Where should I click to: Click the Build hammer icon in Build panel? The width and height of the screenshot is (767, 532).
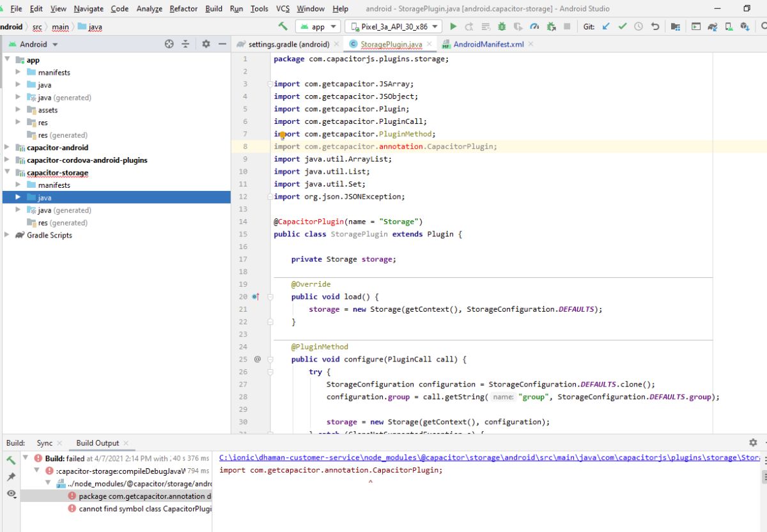pyautogui.click(x=11, y=460)
